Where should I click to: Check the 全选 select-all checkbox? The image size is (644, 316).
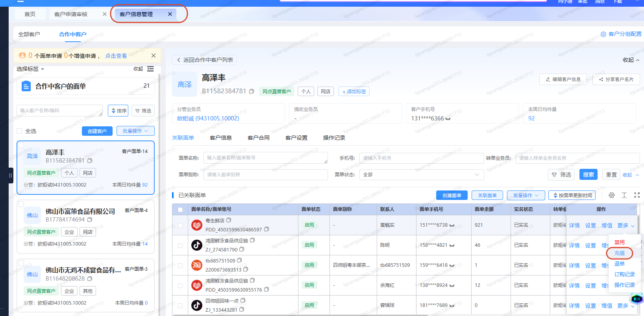tap(19, 131)
